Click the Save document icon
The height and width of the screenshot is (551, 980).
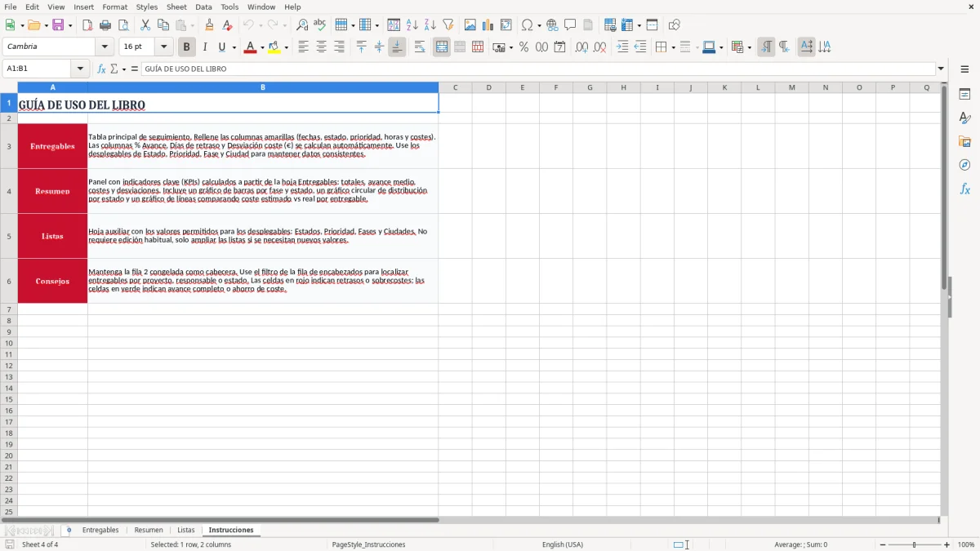(x=57, y=25)
